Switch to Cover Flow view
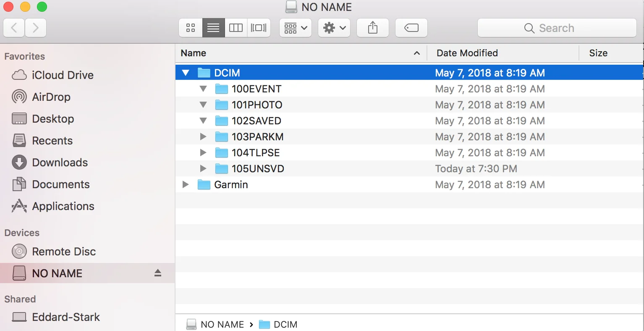644x331 pixels. tap(259, 28)
